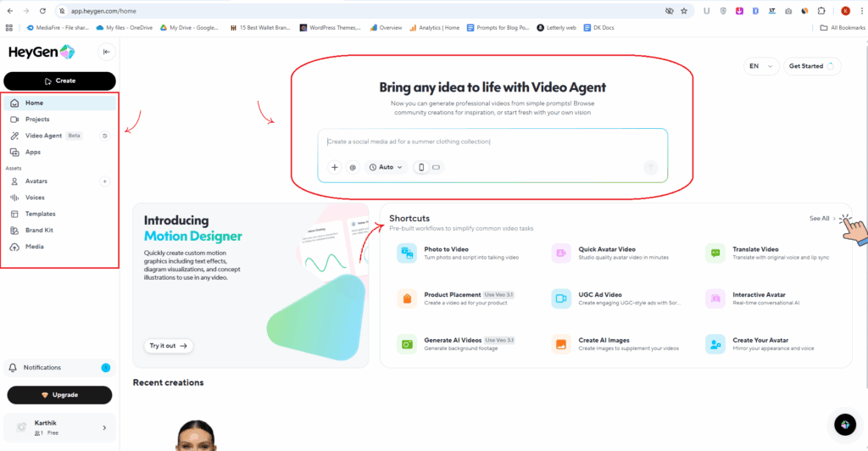Image resolution: width=868 pixels, height=451 pixels.
Task: Open Generate AI Videos shortcut icon
Action: pos(407,344)
